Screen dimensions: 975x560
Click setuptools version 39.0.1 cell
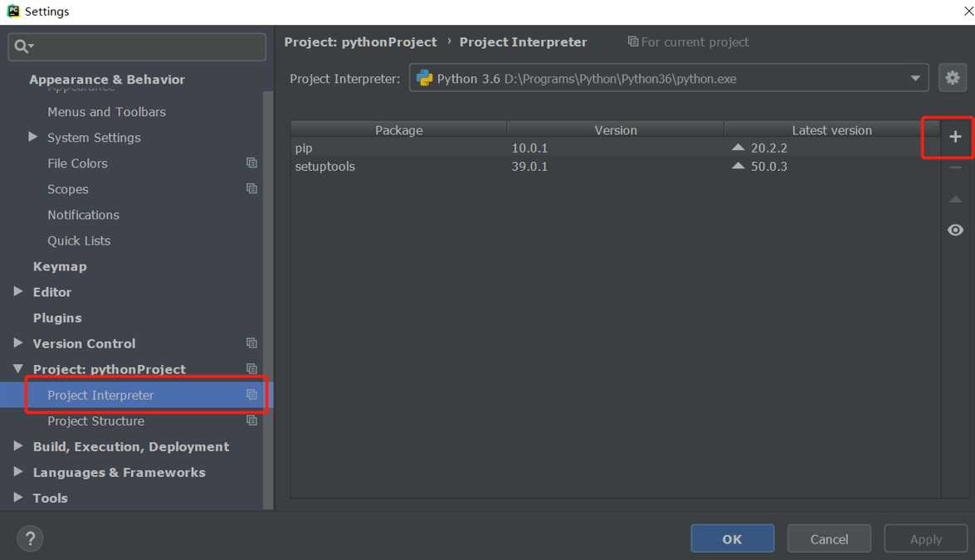click(x=529, y=167)
